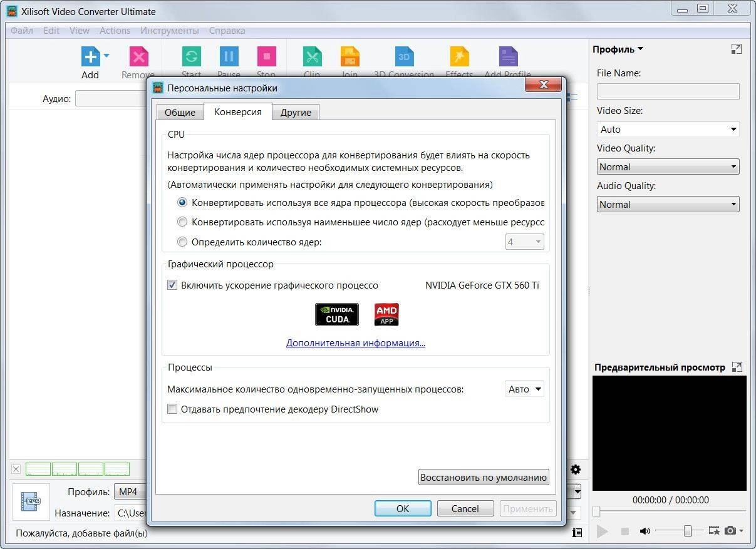Click the Effects wand icon
756x549 pixels.
pyautogui.click(x=459, y=56)
